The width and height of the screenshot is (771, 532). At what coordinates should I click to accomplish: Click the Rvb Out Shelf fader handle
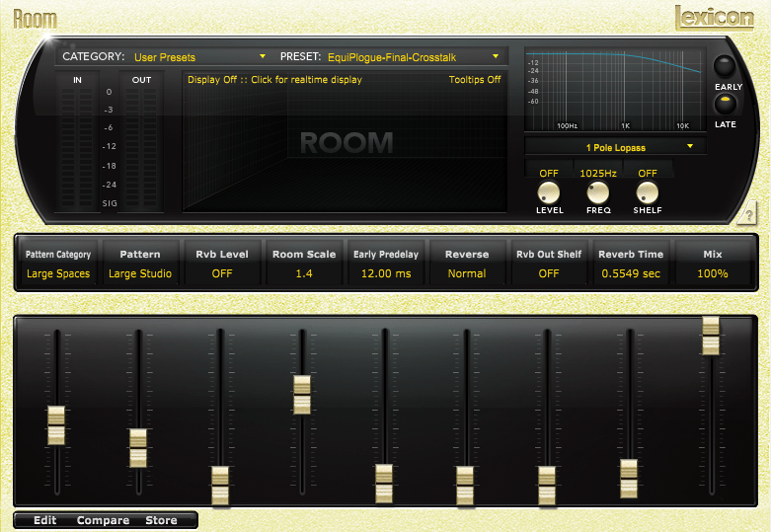click(547, 486)
